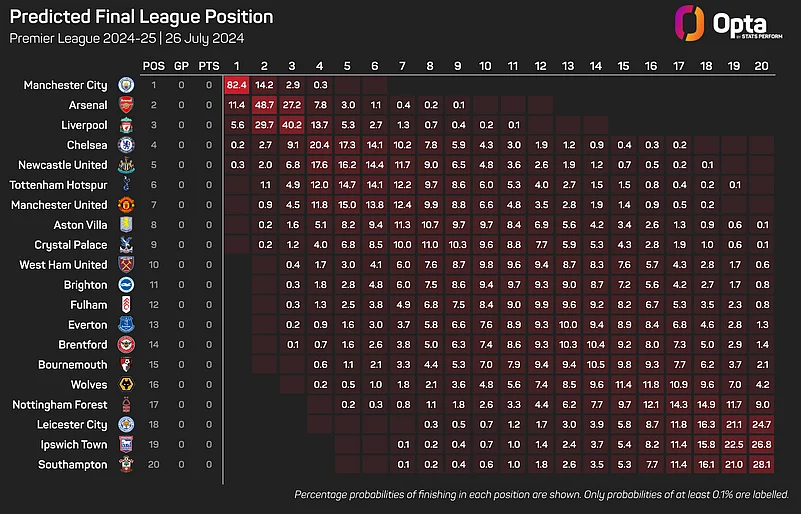801x514 pixels.
Task: Select the POS column header
Action: click(x=154, y=65)
